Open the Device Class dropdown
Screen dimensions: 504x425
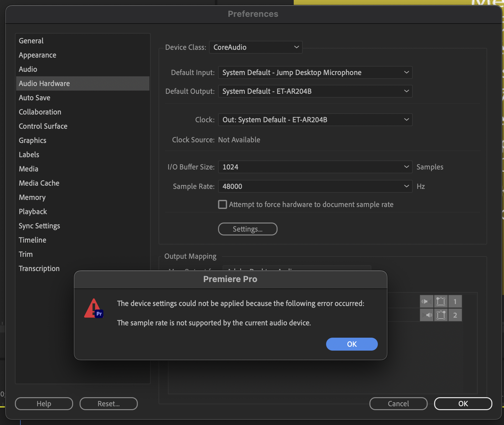(x=256, y=47)
